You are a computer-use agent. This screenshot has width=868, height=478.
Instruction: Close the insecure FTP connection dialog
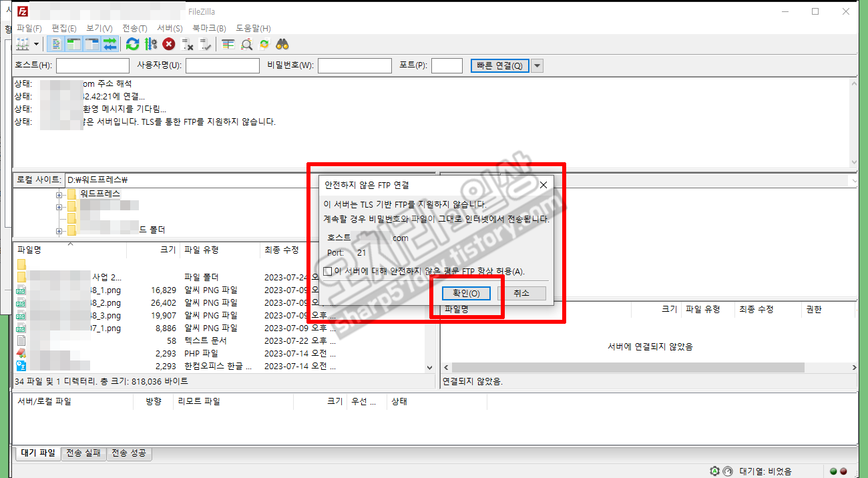tap(543, 185)
